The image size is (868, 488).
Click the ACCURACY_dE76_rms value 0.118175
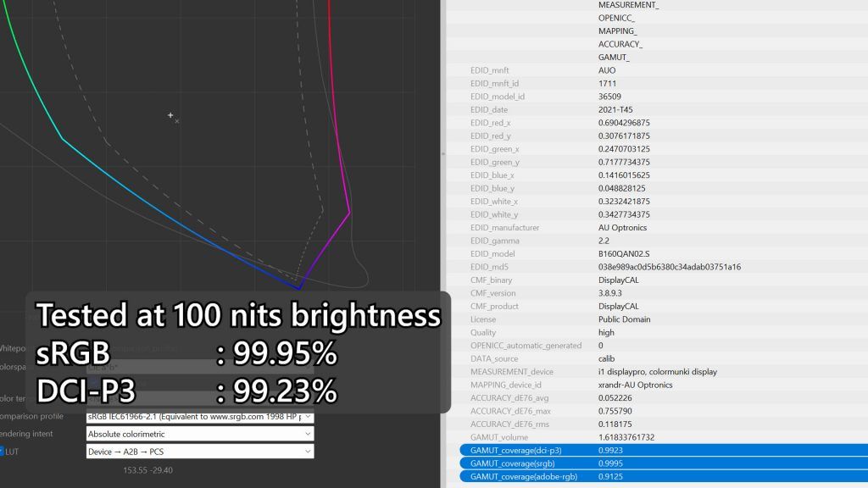point(615,424)
